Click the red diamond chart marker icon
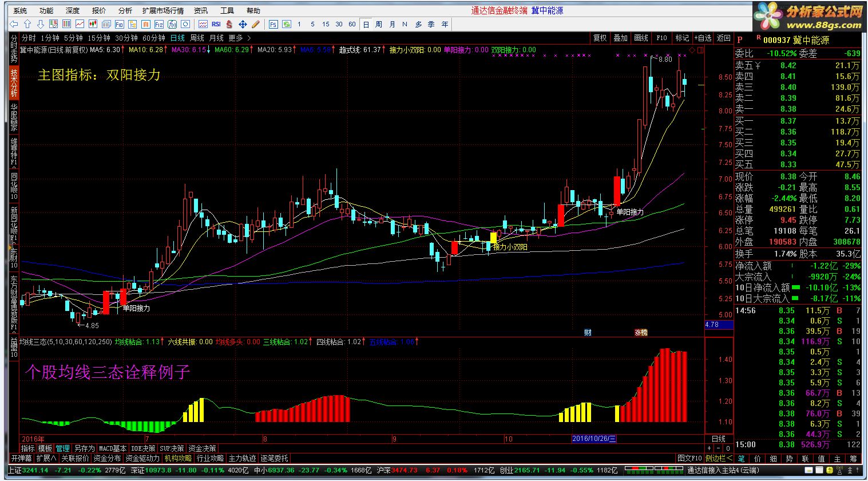This screenshot has width=868, height=481. (x=692, y=50)
